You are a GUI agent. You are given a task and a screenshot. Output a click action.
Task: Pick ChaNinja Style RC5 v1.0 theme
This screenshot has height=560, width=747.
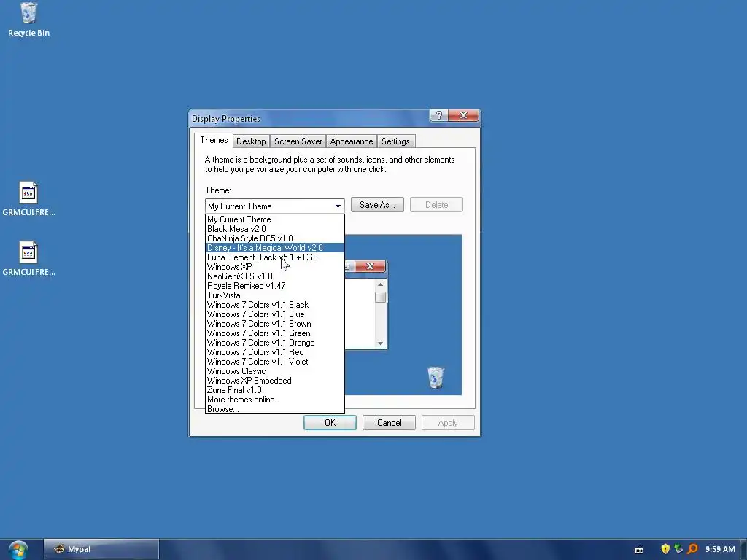[x=275, y=238]
